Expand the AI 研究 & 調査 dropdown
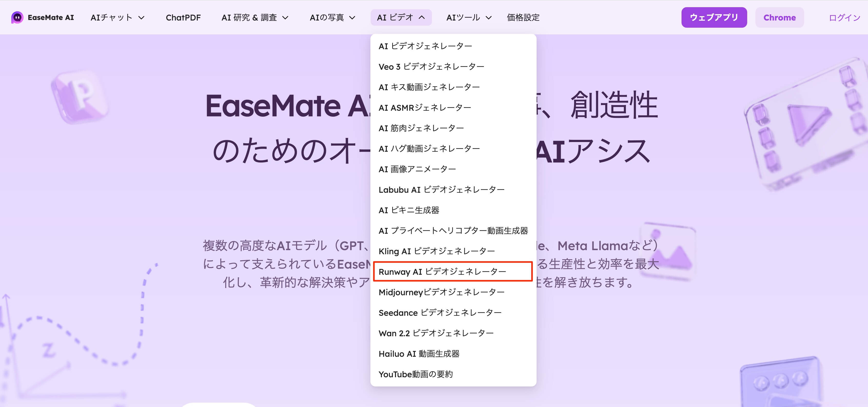This screenshot has width=868, height=407. (x=255, y=17)
